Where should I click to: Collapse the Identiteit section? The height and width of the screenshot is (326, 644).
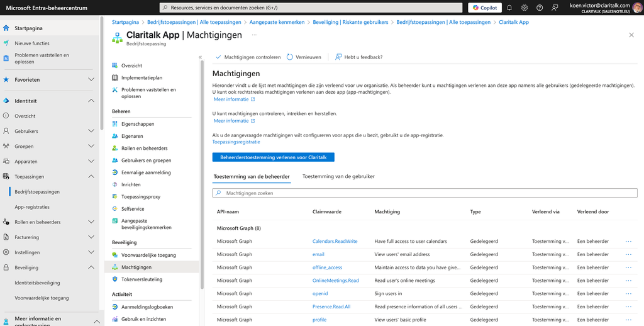pyautogui.click(x=91, y=101)
